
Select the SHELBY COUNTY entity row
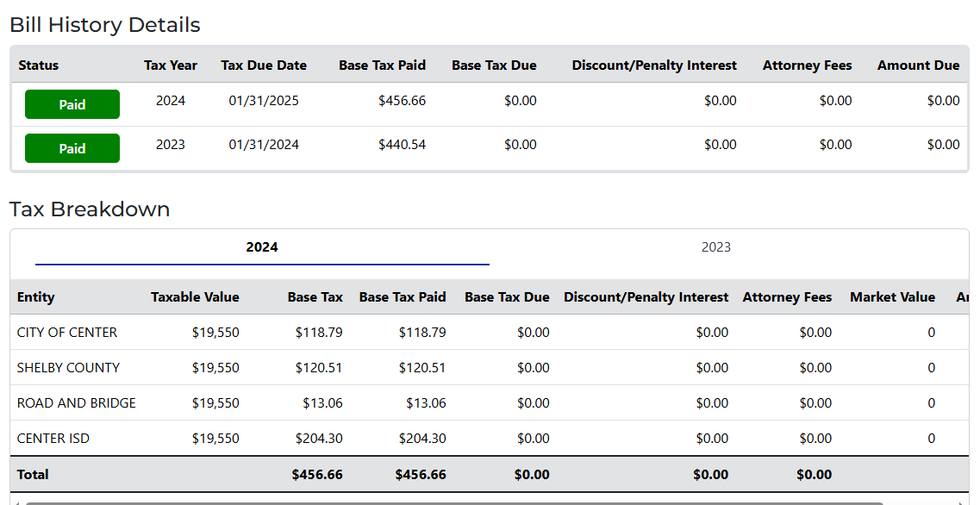click(x=68, y=368)
